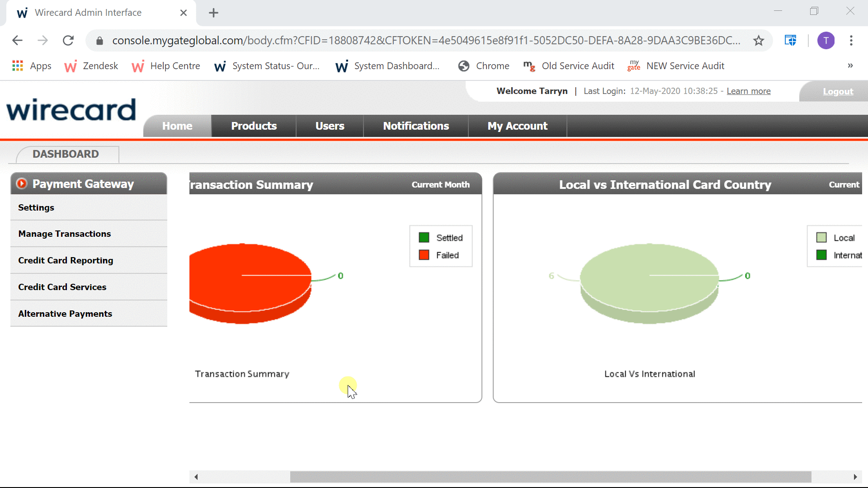The width and height of the screenshot is (868, 488).
Task: Switch to the My Account tab
Action: coord(517,126)
